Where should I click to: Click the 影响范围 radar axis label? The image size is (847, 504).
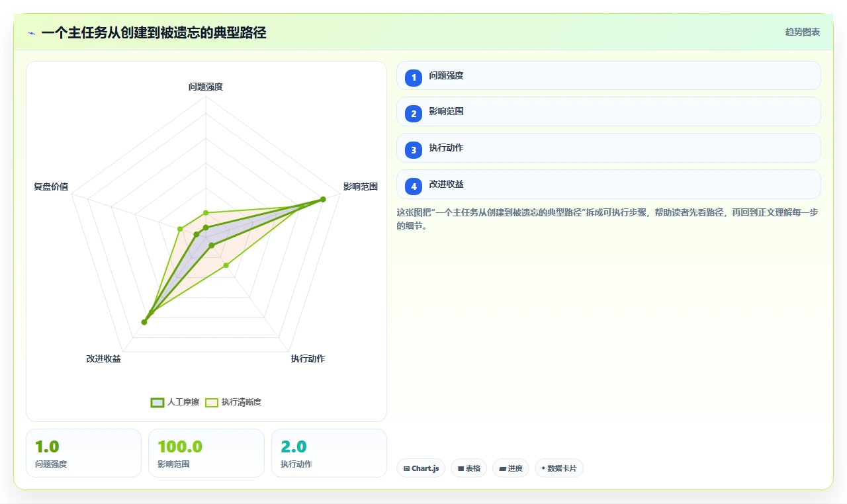pos(360,187)
